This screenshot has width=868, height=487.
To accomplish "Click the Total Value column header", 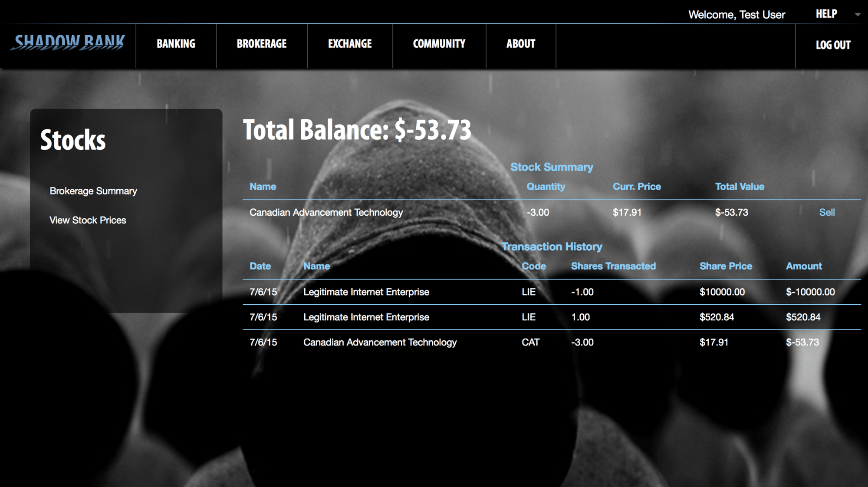I will click(x=740, y=187).
